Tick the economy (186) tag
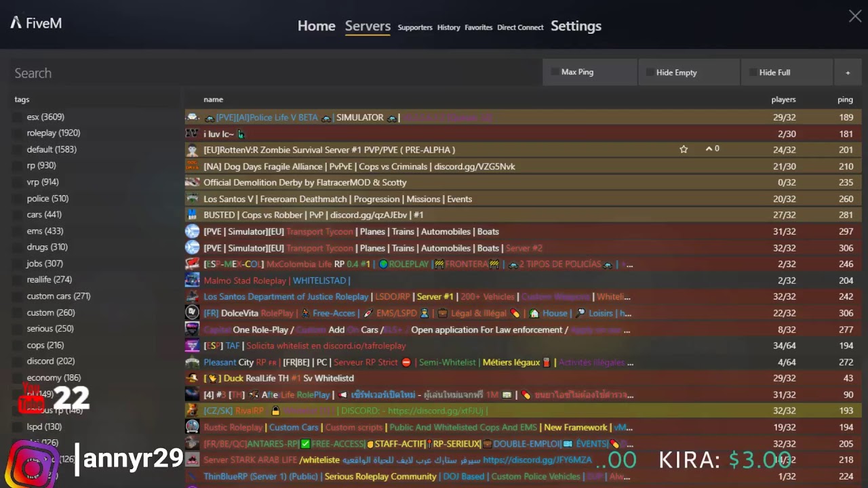The image size is (868, 488). (17, 378)
